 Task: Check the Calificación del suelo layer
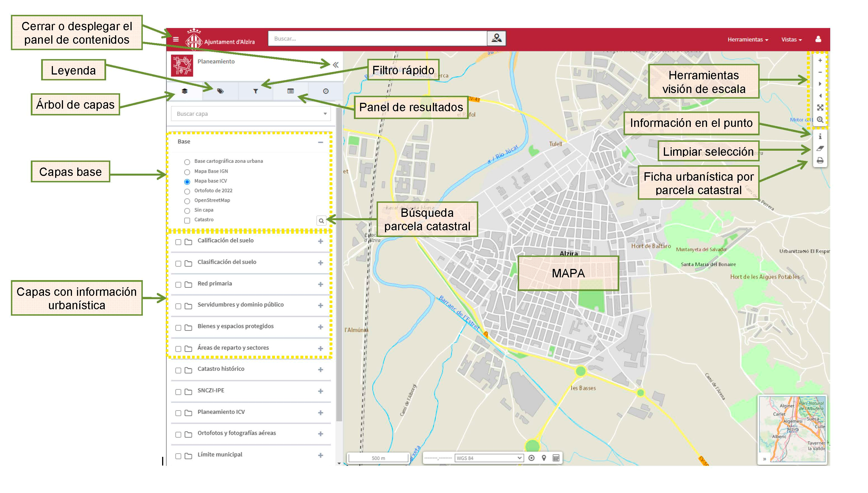178,242
